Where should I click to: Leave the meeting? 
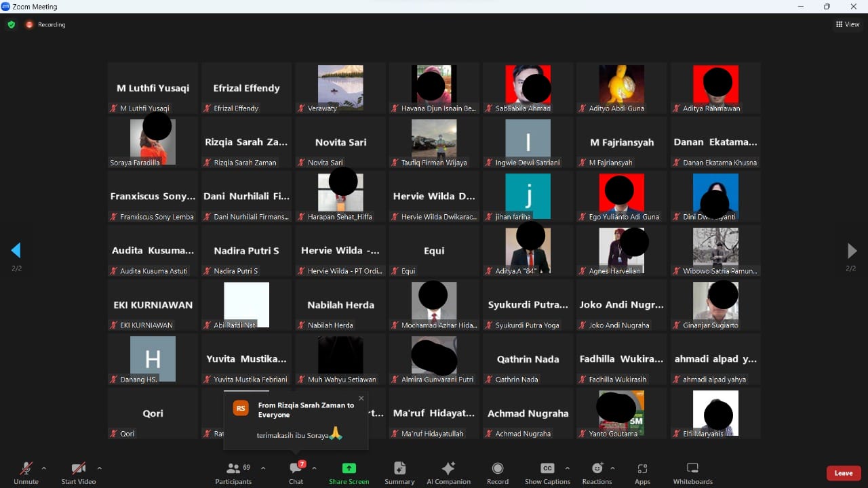(844, 473)
